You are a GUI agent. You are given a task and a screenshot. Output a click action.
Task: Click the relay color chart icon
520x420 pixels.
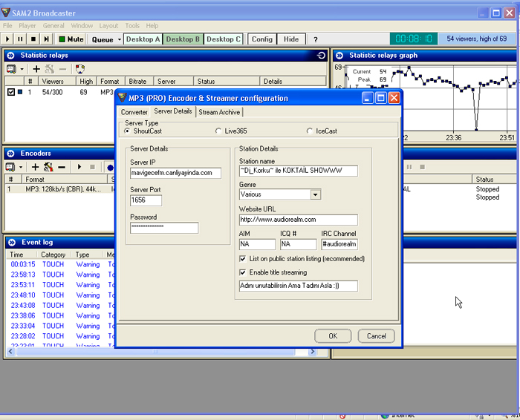click(80, 69)
